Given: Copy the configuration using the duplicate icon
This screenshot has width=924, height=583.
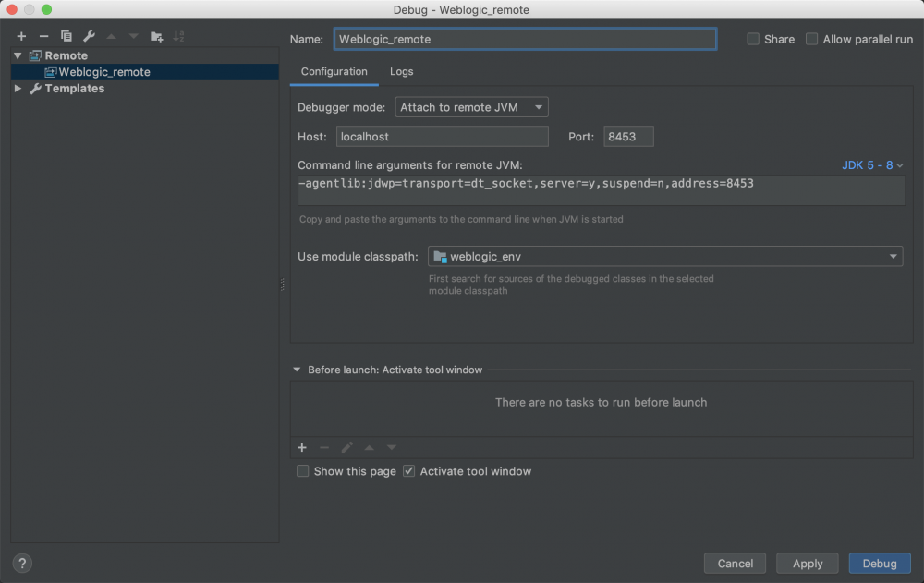Looking at the screenshot, I should 67,36.
